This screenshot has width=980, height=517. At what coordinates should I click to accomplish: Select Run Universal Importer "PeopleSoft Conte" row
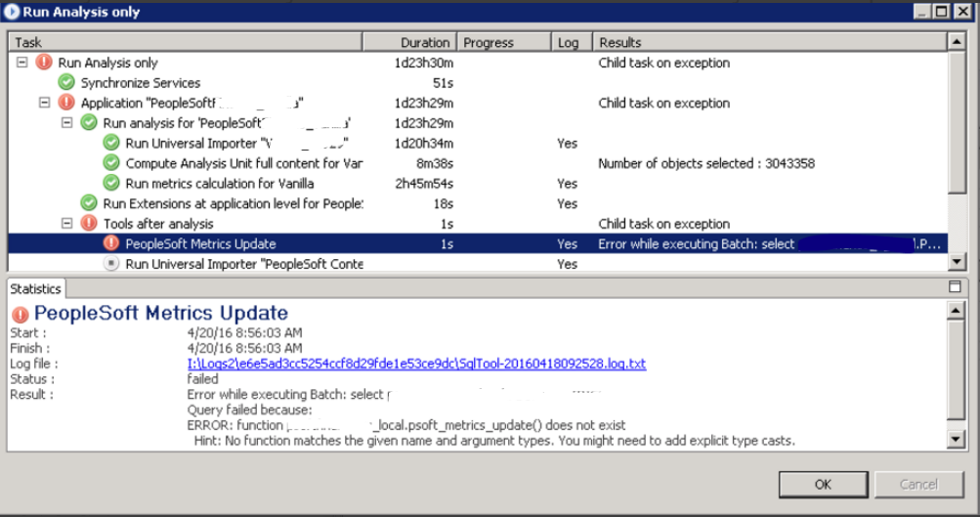(x=478, y=263)
